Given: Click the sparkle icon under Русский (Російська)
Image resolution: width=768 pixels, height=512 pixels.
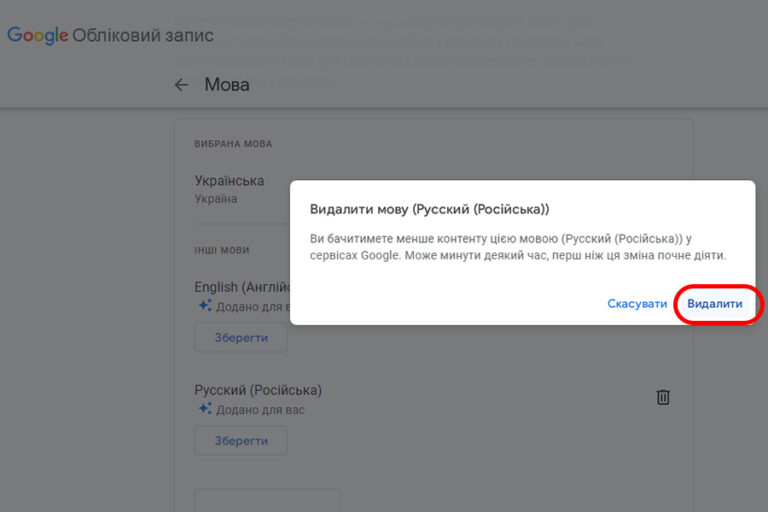Looking at the screenshot, I should [205, 408].
